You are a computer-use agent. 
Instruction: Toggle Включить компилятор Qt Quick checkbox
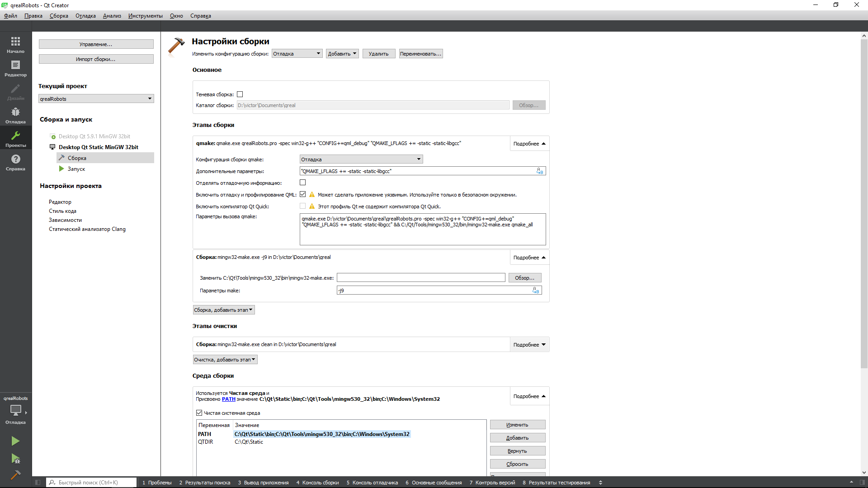[303, 206]
